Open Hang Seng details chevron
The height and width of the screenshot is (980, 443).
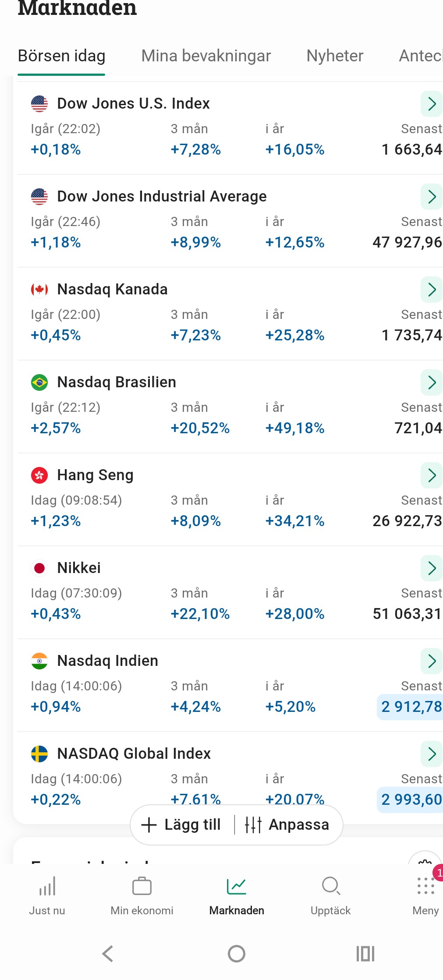click(x=432, y=475)
